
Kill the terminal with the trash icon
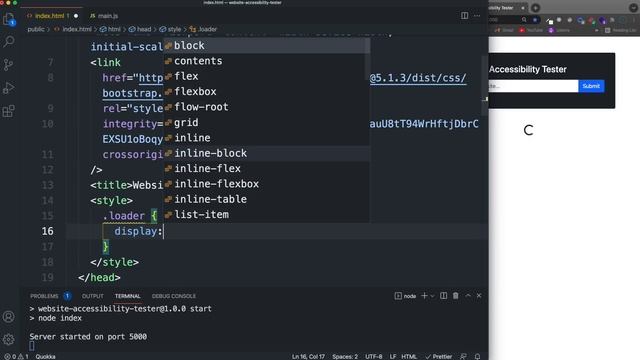(x=456, y=296)
